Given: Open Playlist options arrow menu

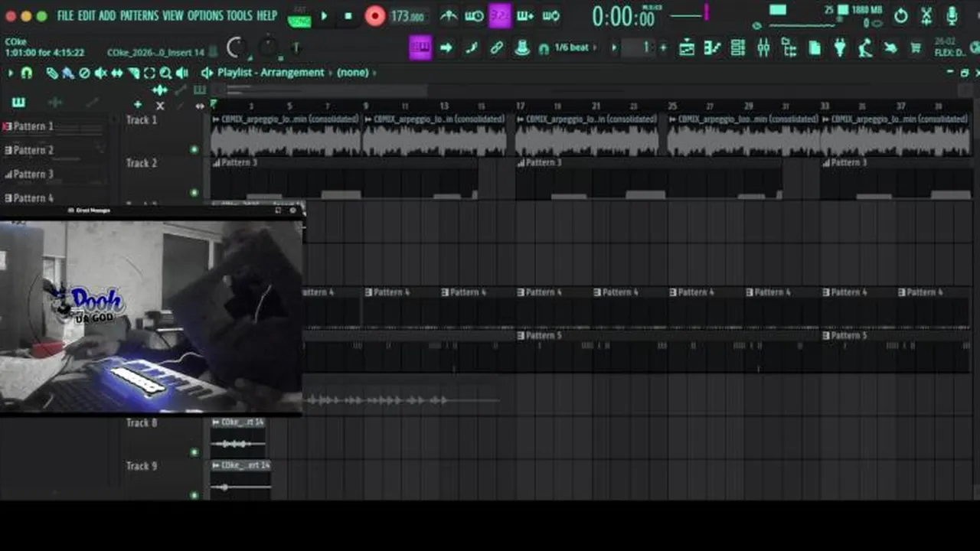Looking at the screenshot, I should [11, 73].
